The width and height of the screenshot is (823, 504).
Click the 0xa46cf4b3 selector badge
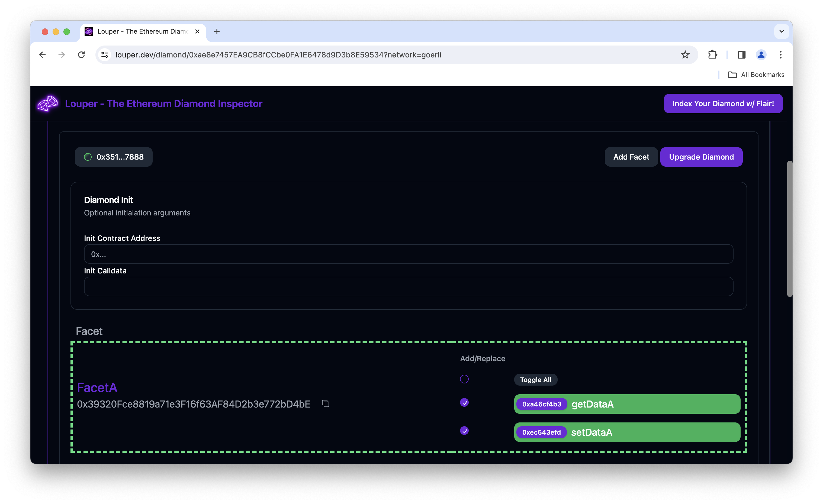coord(541,404)
